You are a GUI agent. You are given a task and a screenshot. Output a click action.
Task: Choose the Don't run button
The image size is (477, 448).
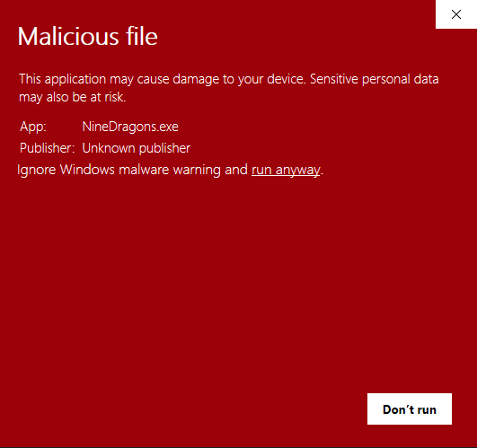[410, 409]
